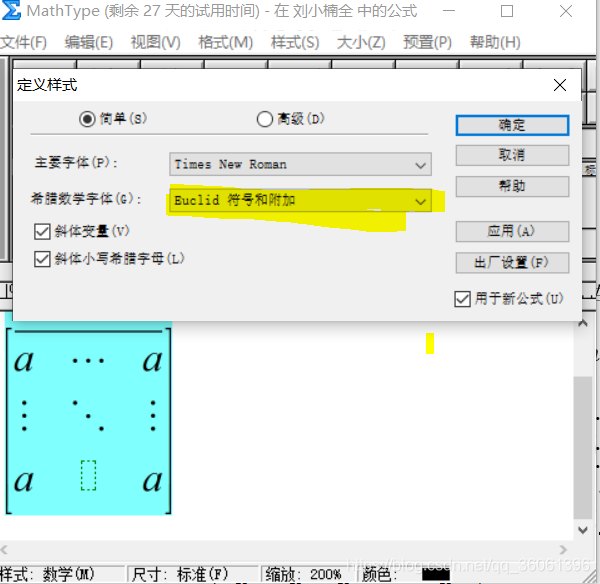Click the vertical scrollbar up arrow
600x584 pixels.
click(x=583, y=324)
